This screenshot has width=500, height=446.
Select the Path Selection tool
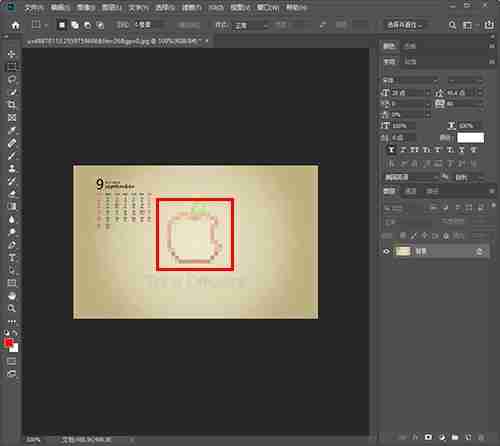click(12, 270)
